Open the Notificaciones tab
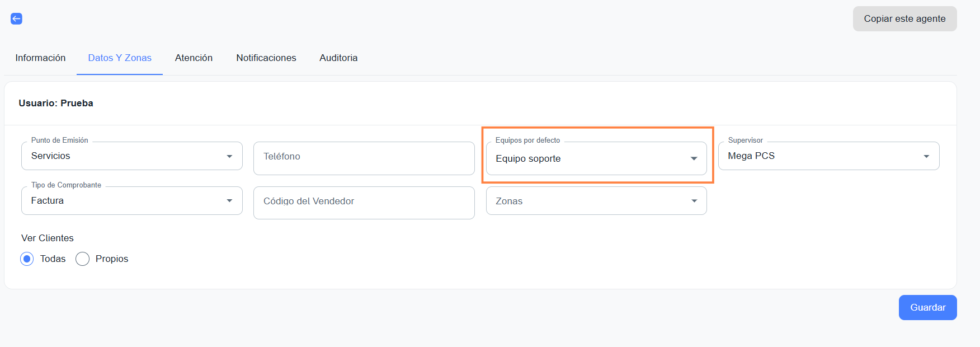This screenshot has width=980, height=347. click(266, 58)
